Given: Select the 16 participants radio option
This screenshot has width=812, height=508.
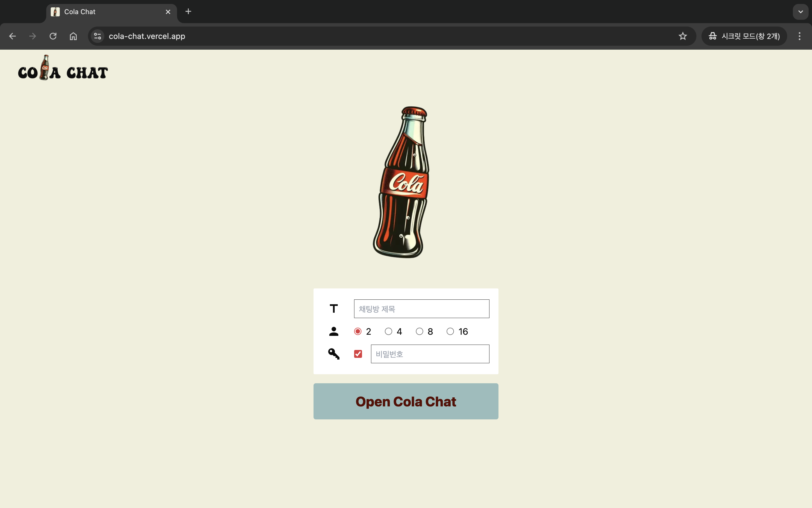Looking at the screenshot, I should coord(450,331).
